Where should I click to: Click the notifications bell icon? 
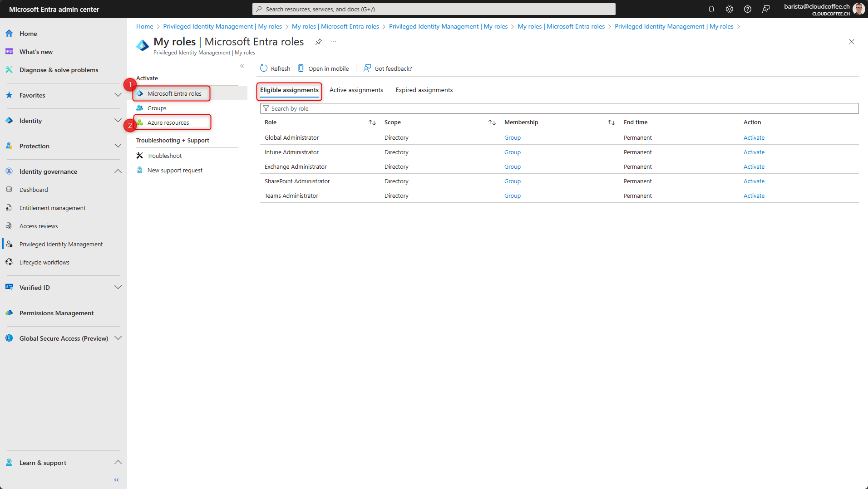click(x=711, y=9)
